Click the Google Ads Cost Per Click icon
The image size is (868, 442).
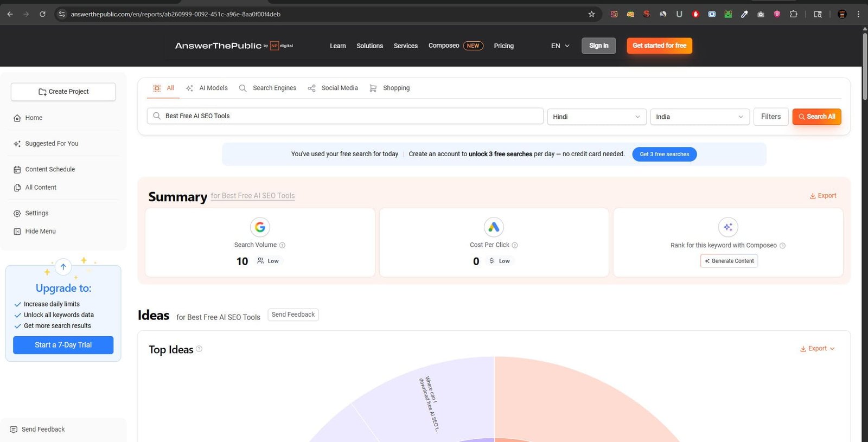pyautogui.click(x=494, y=227)
